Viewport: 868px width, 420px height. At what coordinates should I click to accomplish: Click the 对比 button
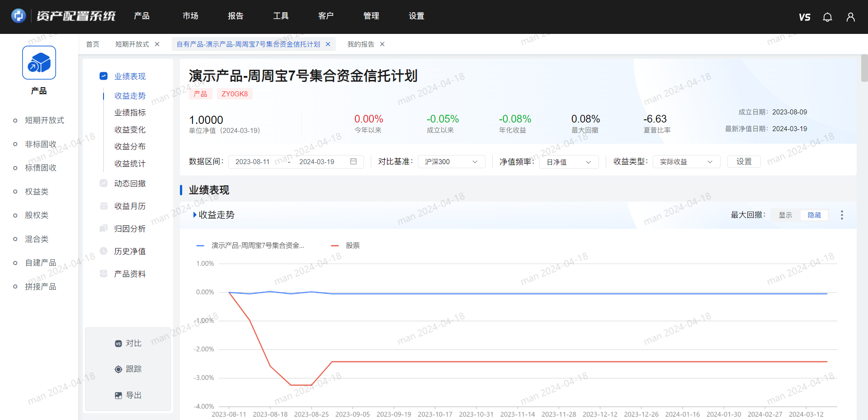pos(128,344)
